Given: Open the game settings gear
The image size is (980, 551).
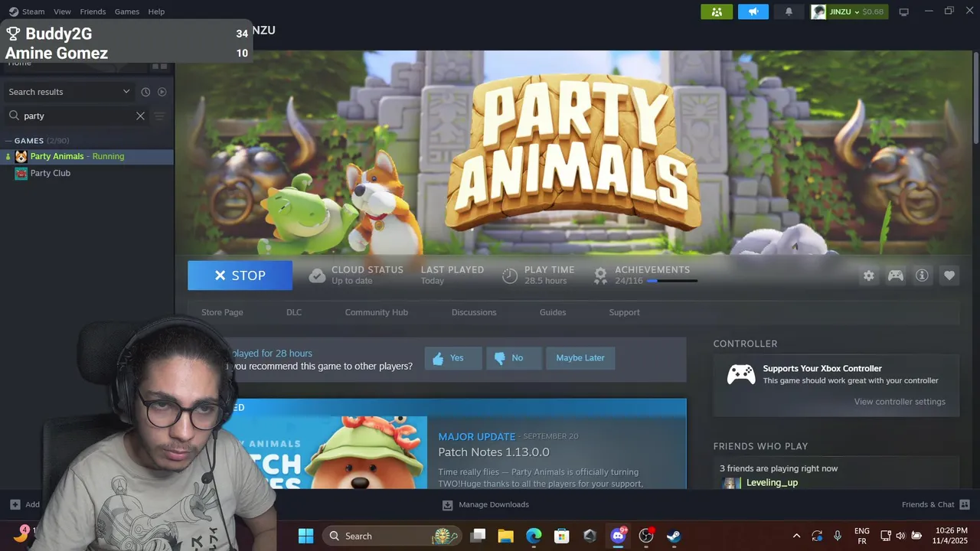Looking at the screenshot, I should [x=868, y=275].
